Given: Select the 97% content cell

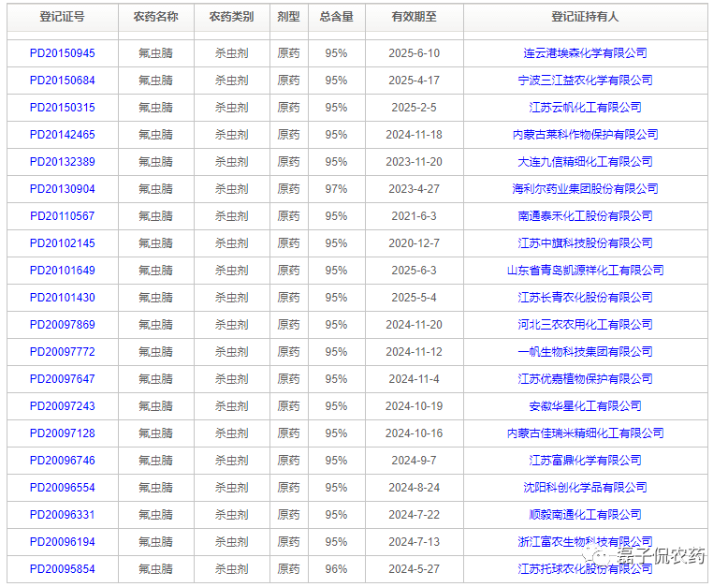Looking at the screenshot, I should (336, 189).
